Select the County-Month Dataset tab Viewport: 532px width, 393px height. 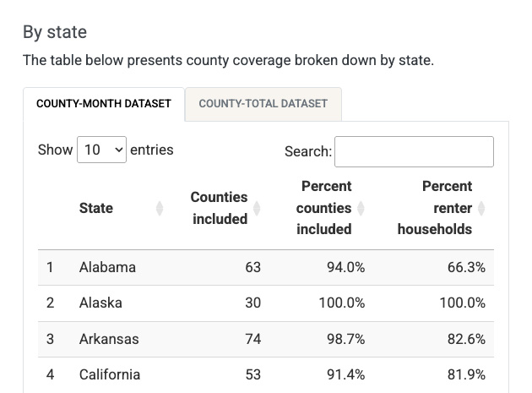[104, 104]
